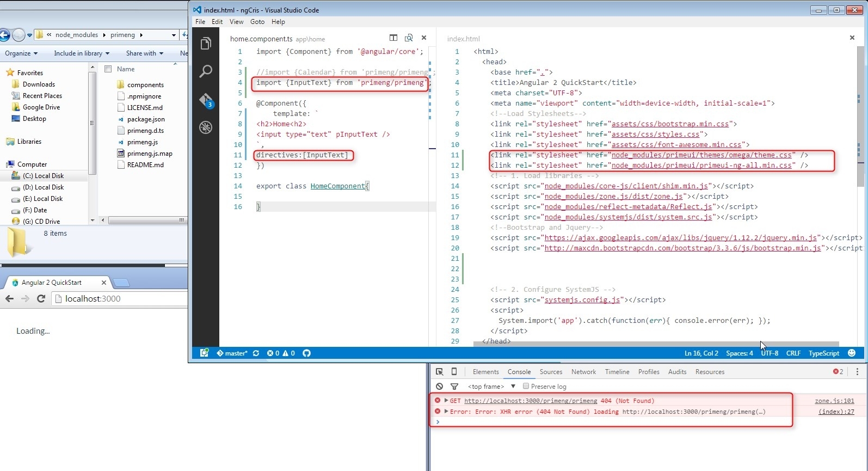Viewport: 868px width, 471px height.
Task: Click the Back button in Explorer window
Action: click(4, 35)
